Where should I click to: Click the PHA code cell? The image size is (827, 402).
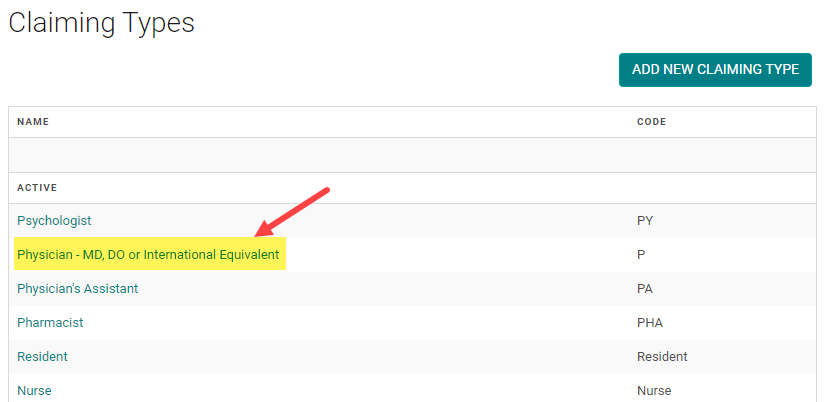tap(650, 323)
